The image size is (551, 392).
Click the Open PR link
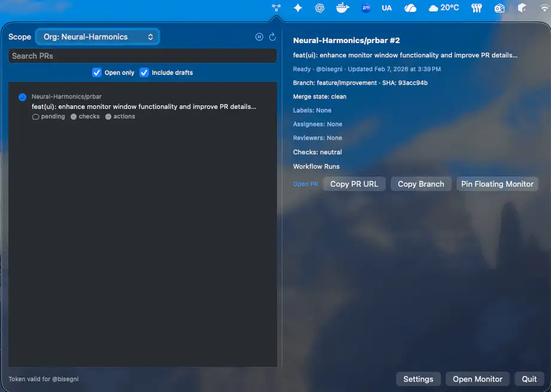pyautogui.click(x=305, y=184)
